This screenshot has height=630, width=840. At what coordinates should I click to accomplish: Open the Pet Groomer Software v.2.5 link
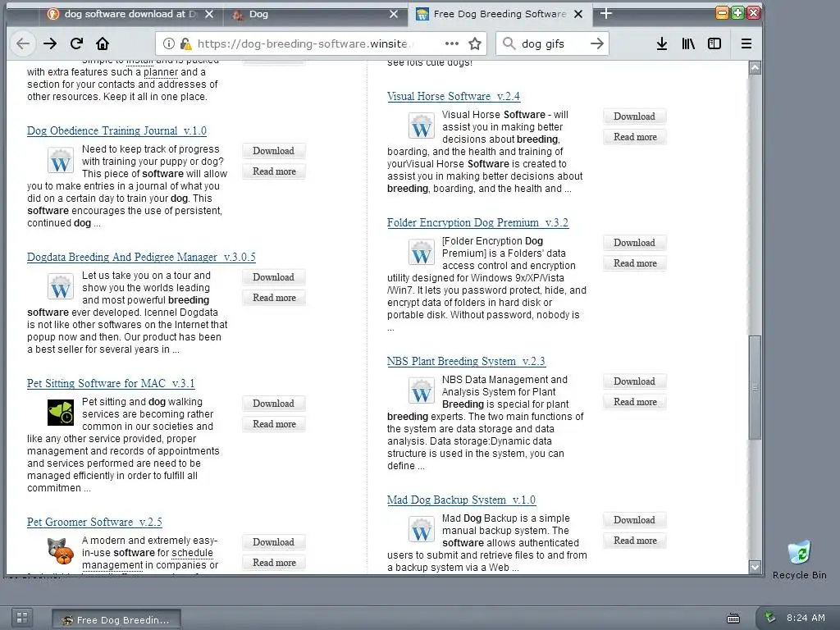pos(94,522)
